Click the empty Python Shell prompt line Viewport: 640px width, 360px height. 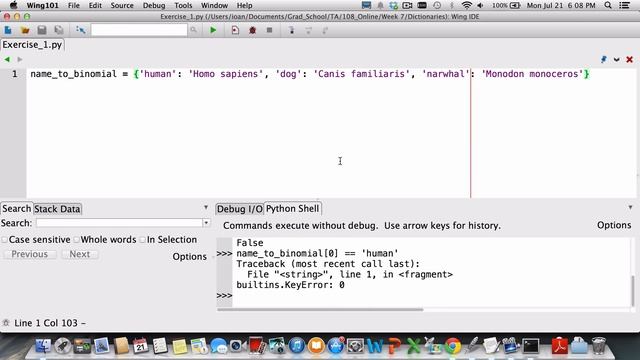(x=431, y=296)
